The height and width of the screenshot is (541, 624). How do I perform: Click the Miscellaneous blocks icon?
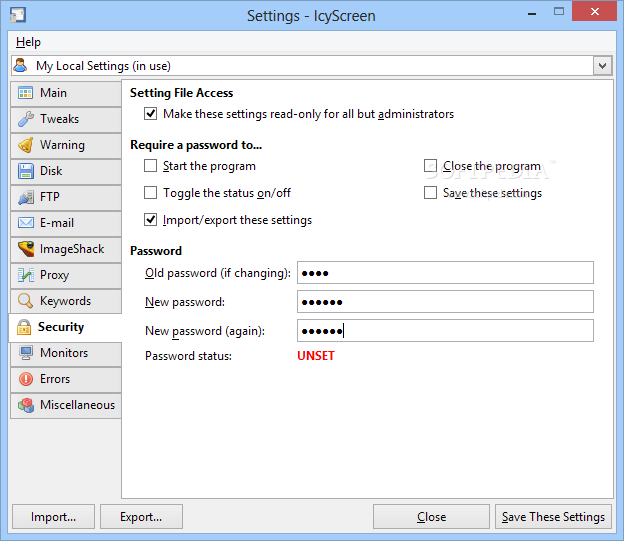click(25, 405)
